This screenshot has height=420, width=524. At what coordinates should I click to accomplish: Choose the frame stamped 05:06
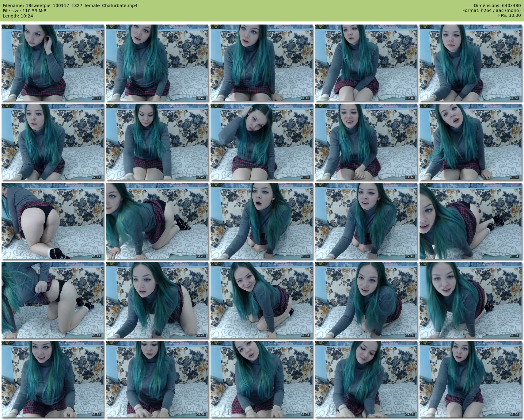(x=262, y=221)
